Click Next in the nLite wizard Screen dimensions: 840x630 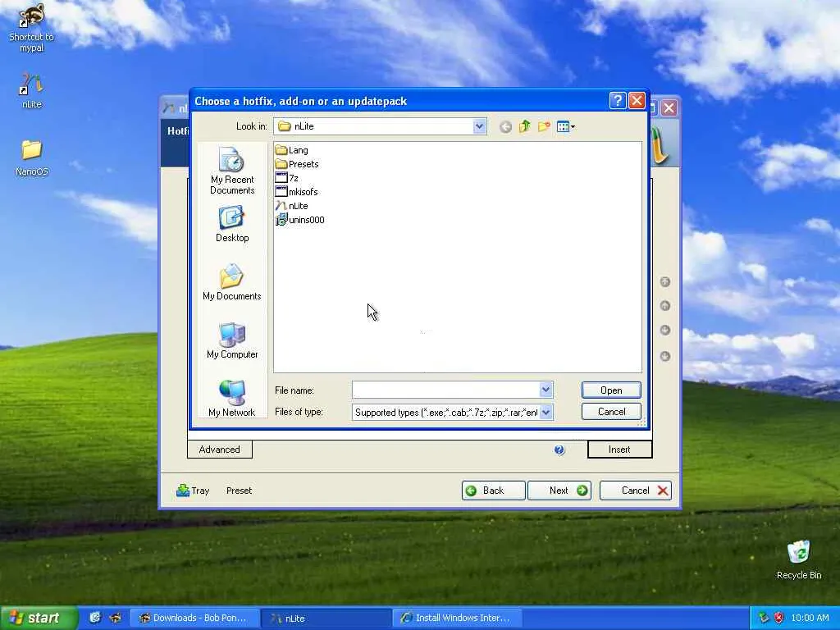coord(559,491)
